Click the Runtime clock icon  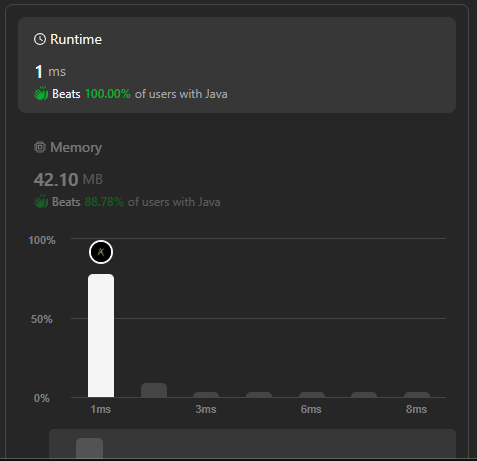tap(40, 39)
